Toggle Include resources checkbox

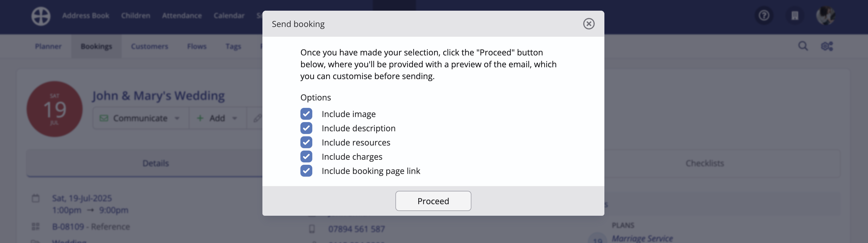[x=306, y=142]
